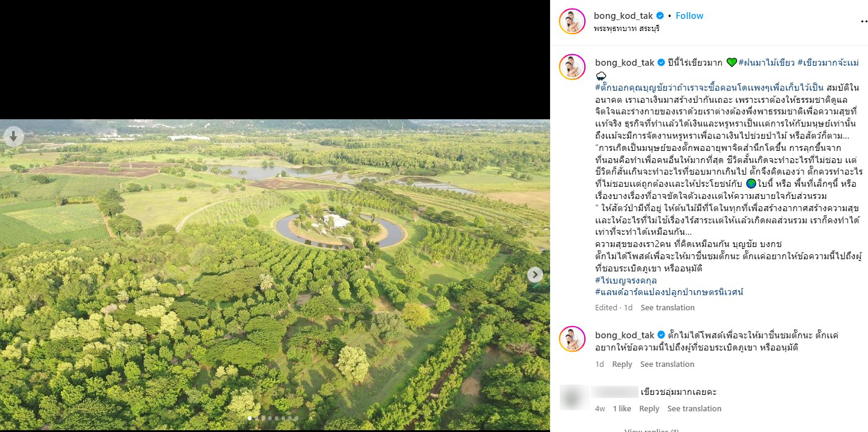This screenshot has height=432, width=868.
Task: Open the พระพุทธบาท สระบุรี location link
Action: (x=627, y=29)
